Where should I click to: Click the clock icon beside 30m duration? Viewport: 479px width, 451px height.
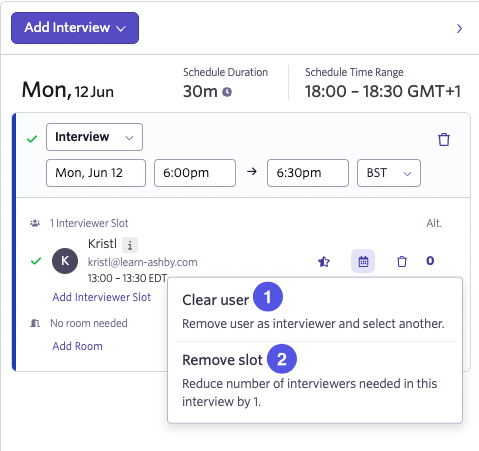(227, 92)
